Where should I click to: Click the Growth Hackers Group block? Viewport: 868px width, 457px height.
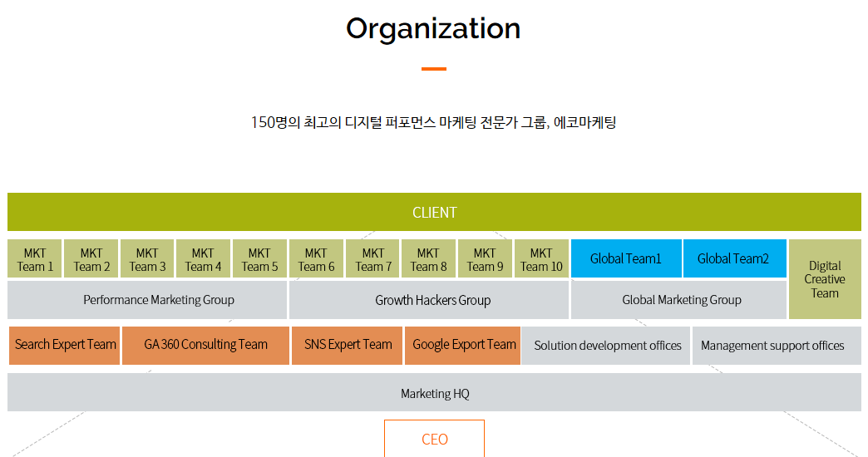[429, 300]
